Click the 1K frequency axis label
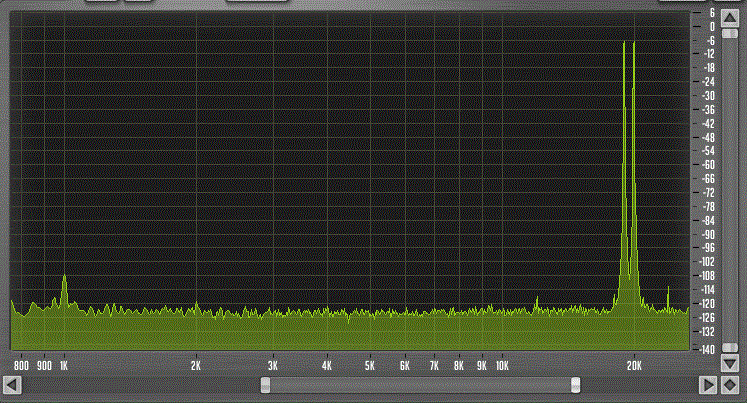This screenshot has width=747, height=403. pos(64,366)
